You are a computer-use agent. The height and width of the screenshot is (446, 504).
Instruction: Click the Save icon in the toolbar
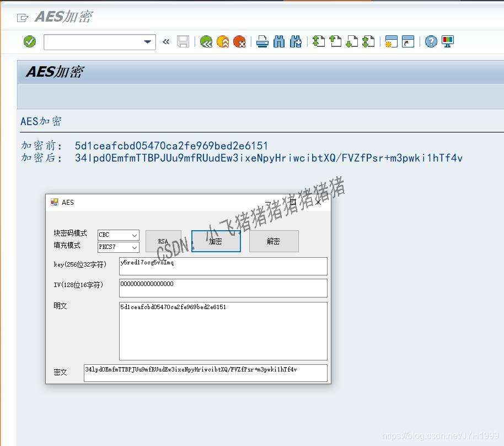coord(183,41)
